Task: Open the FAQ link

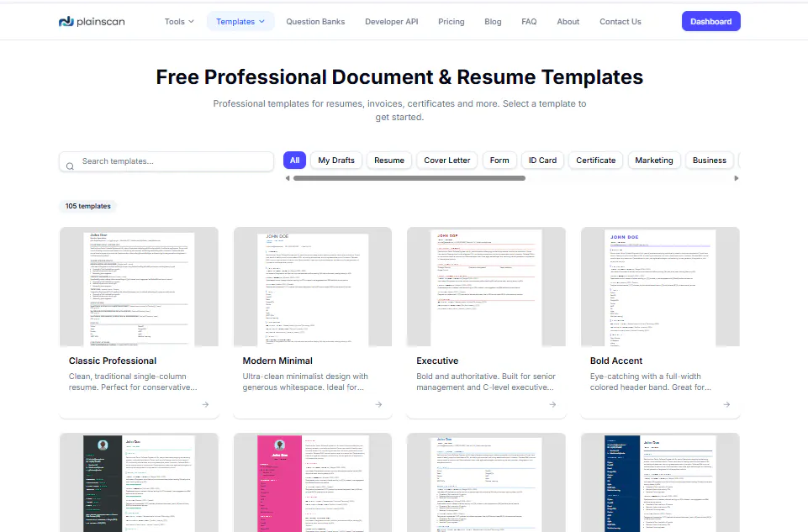Action: 529,22
